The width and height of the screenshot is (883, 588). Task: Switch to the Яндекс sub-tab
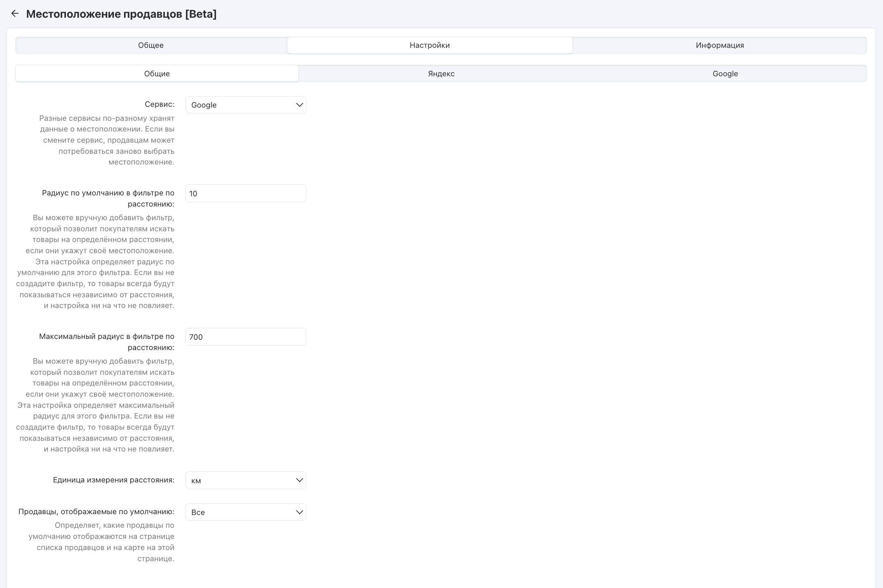(x=441, y=74)
